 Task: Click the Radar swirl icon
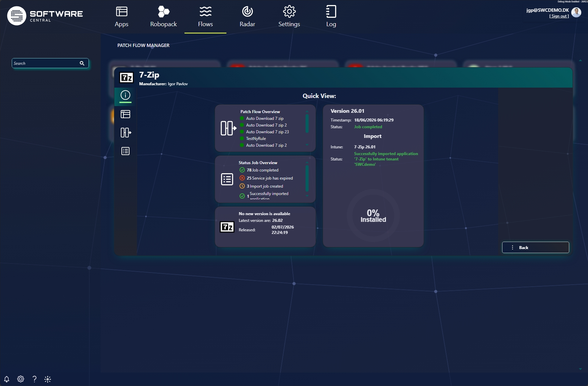tap(247, 11)
